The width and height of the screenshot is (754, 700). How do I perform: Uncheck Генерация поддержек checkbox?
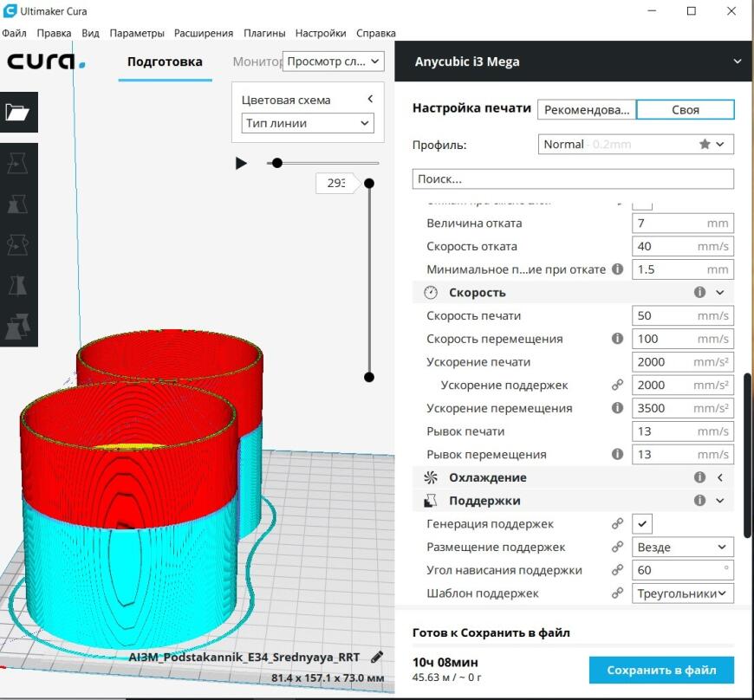click(642, 523)
